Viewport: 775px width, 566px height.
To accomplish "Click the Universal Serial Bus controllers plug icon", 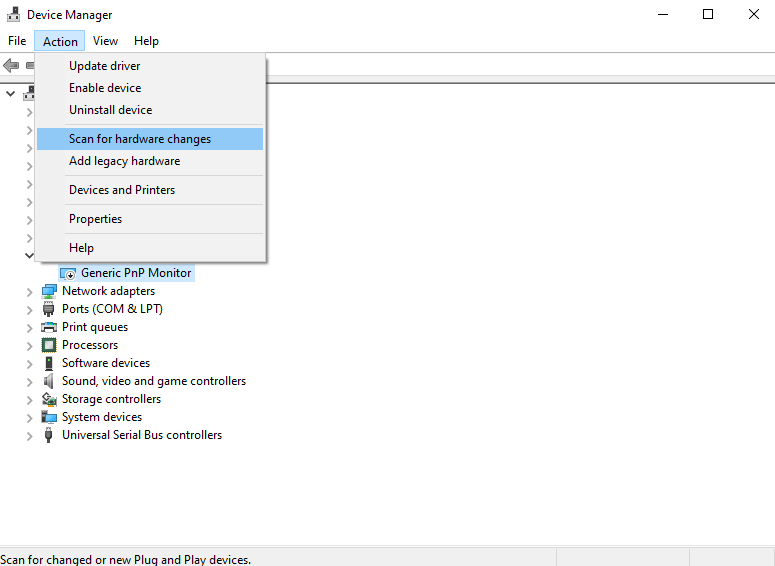I will point(48,435).
